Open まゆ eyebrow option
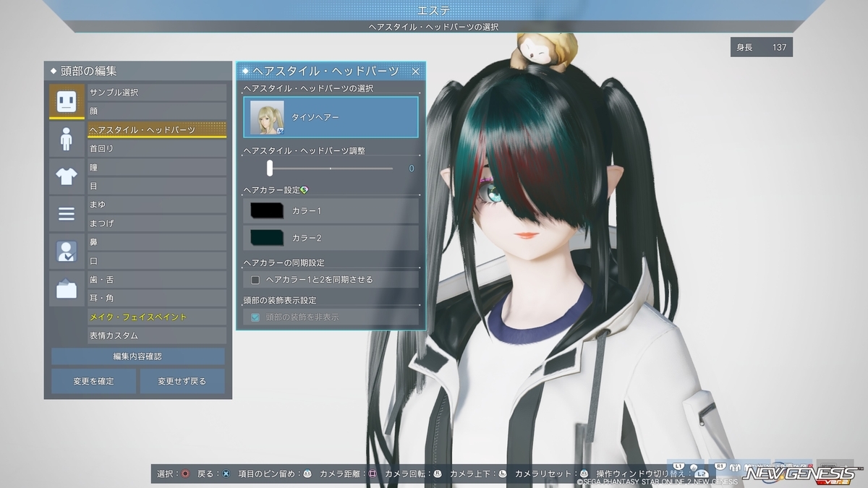Screen dimensions: 868x488 pyautogui.click(x=157, y=205)
